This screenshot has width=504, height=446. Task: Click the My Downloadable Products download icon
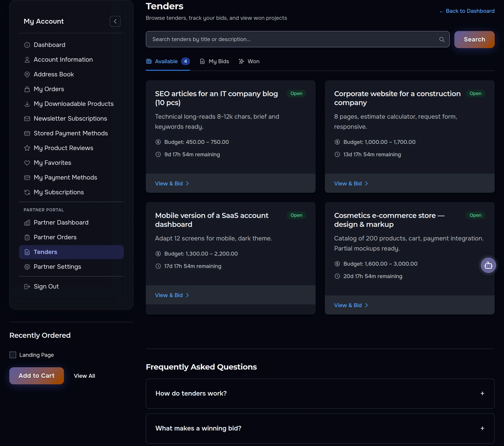click(27, 104)
